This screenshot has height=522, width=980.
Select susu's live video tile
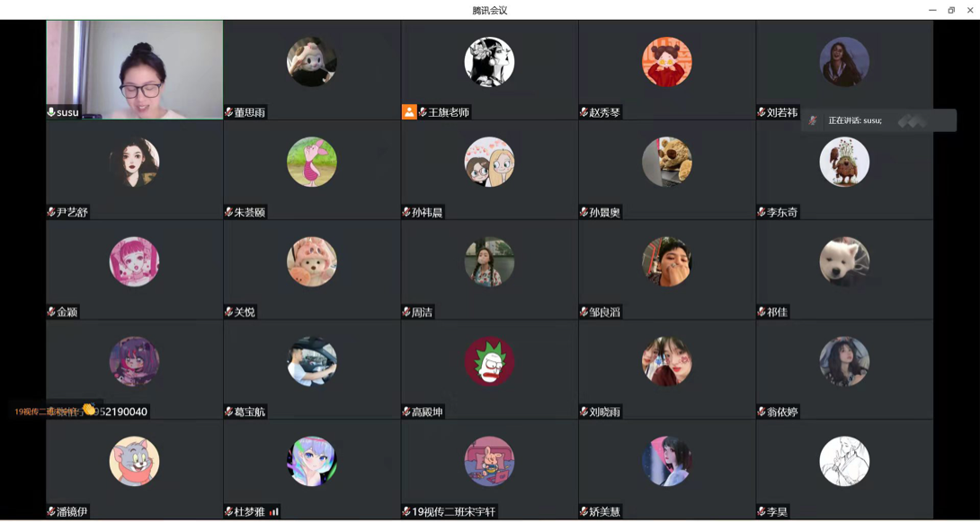click(x=134, y=69)
